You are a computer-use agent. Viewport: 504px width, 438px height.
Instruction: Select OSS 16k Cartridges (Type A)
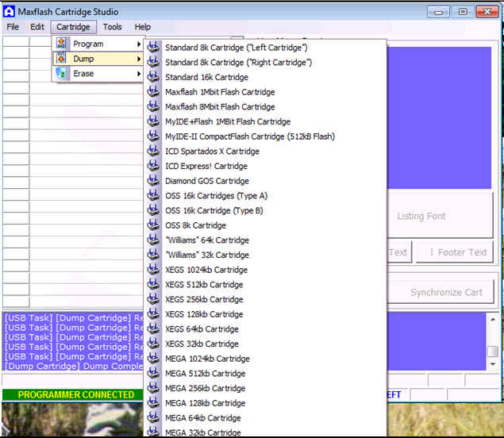click(216, 196)
